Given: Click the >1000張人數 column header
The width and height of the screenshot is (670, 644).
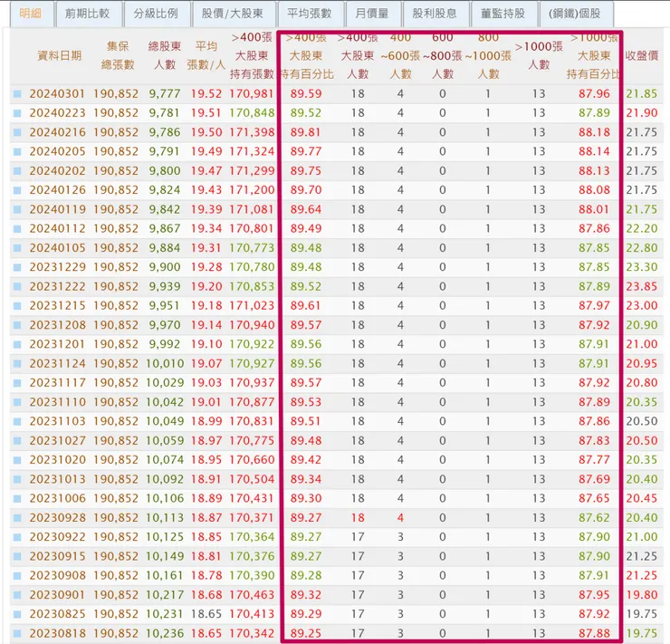Looking at the screenshot, I should (539, 55).
